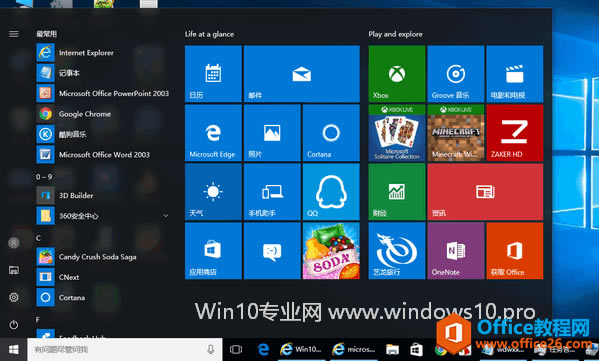Click the Cortana microphone icon
This screenshot has width=599, height=361.
tap(210, 349)
